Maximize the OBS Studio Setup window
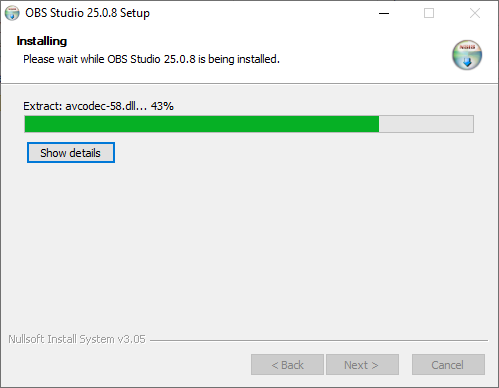Viewport: 499px width, 388px height. (429, 13)
